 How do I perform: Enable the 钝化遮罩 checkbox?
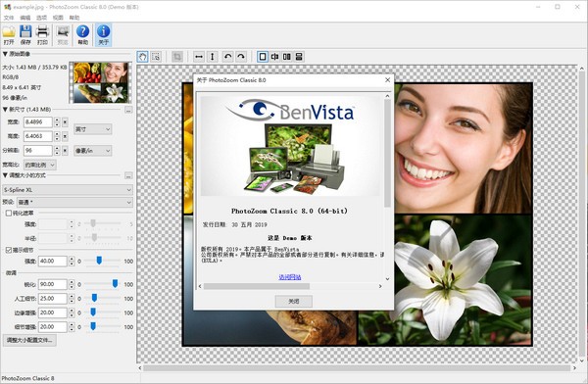coord(9,213)
